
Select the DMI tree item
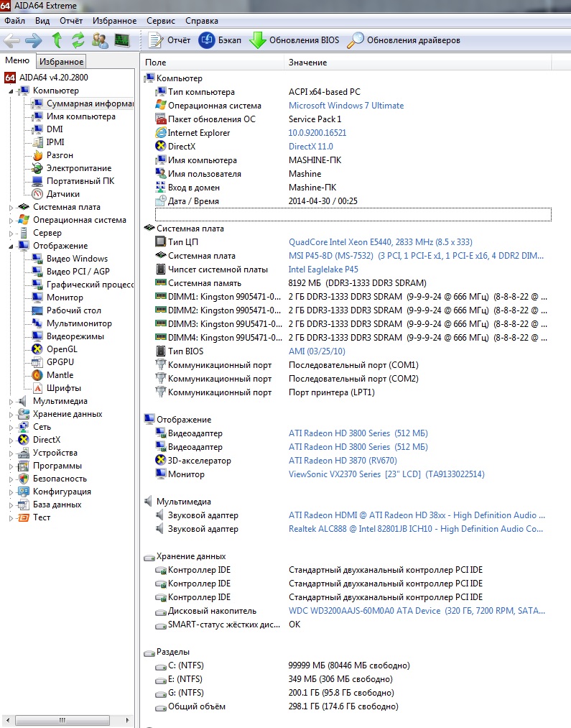click(x=55, y=129)
